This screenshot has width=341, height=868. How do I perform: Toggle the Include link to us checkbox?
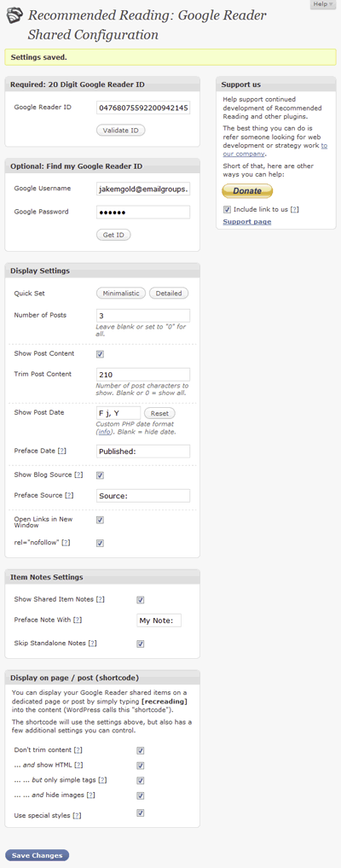pos(227,210)
